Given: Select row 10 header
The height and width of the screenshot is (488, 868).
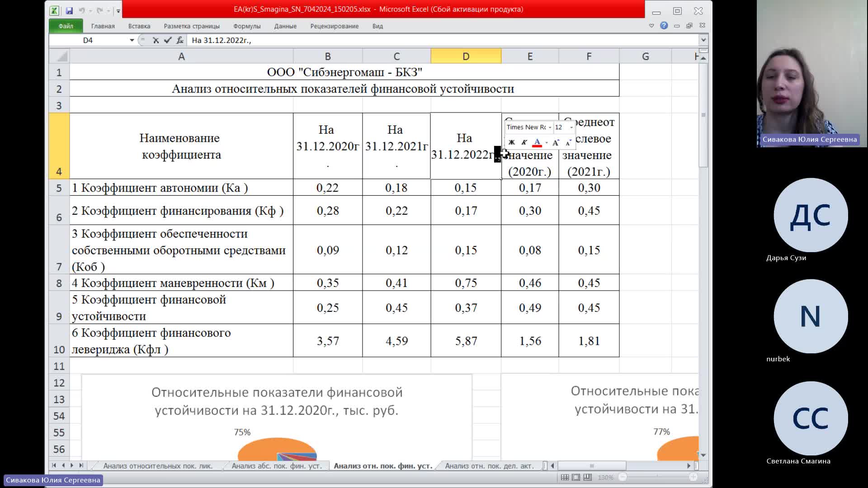Looking at the screenshot, I should (x=59, y=341).
